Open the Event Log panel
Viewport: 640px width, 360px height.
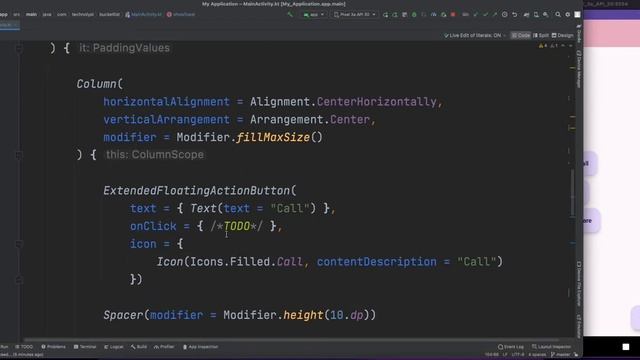[x=511, y=347]
